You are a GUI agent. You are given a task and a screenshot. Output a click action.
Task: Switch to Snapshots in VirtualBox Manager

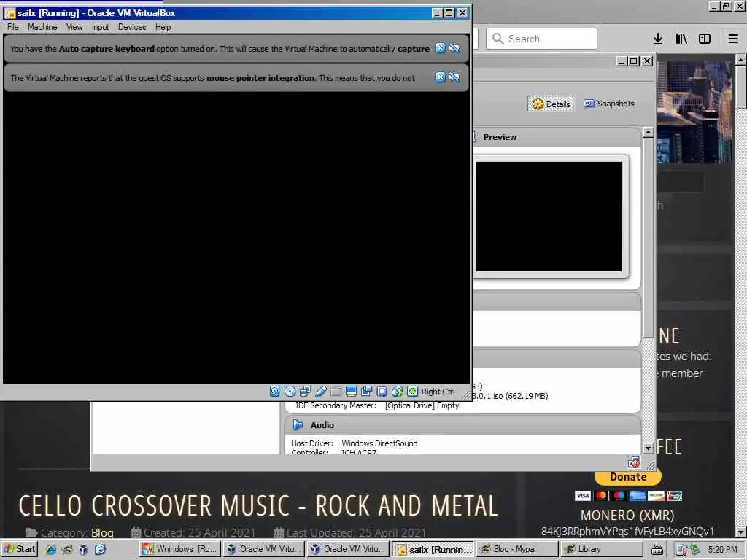pyautogui.click(x=609, y=104)
